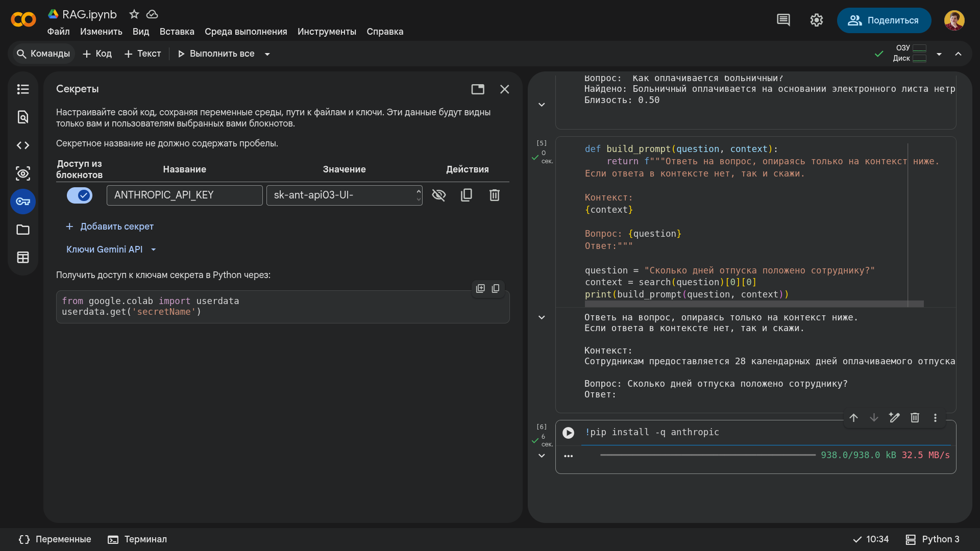Open the code snippets sidebar icon
Viewport: 980px width, 551px height.
pos(23,145)
